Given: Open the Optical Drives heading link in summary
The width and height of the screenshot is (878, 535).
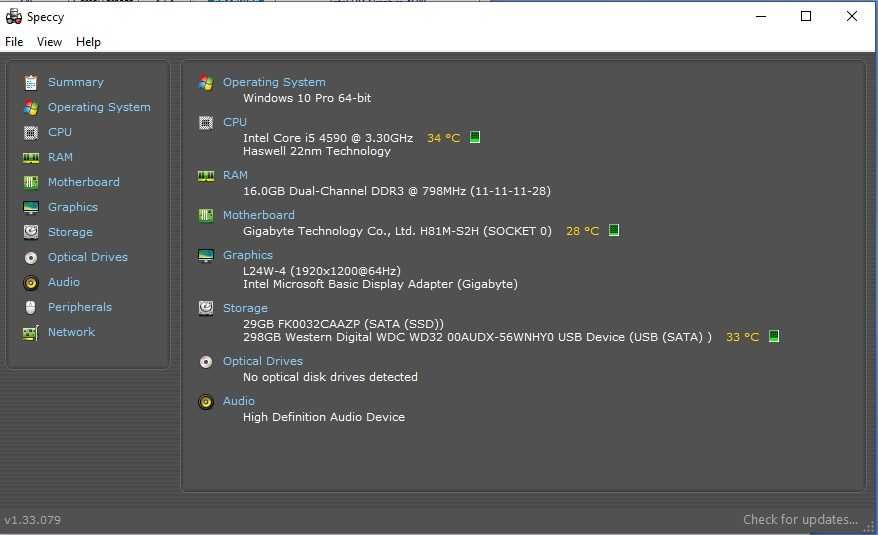Looking at the screenshot, I should [263, 361].
